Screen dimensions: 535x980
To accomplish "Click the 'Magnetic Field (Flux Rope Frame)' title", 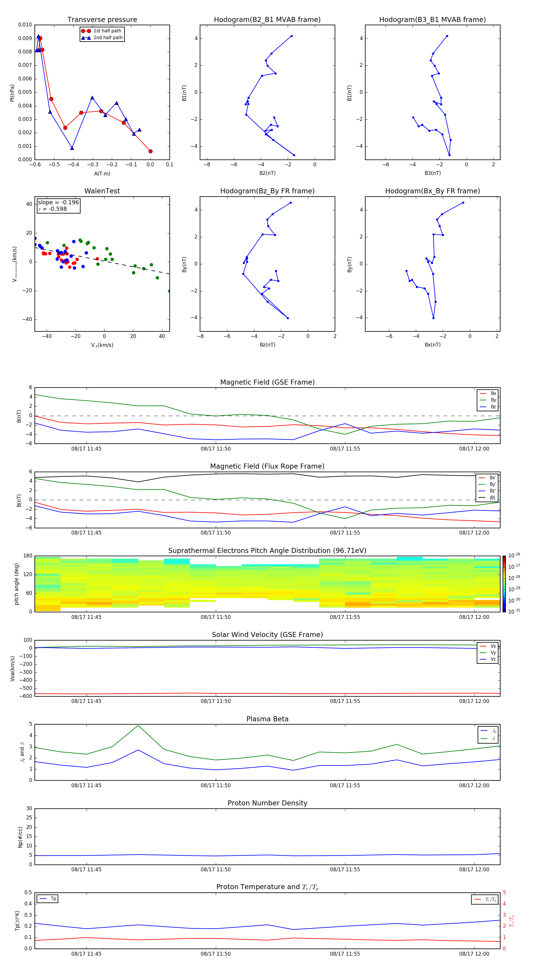I will pos(267,467).
